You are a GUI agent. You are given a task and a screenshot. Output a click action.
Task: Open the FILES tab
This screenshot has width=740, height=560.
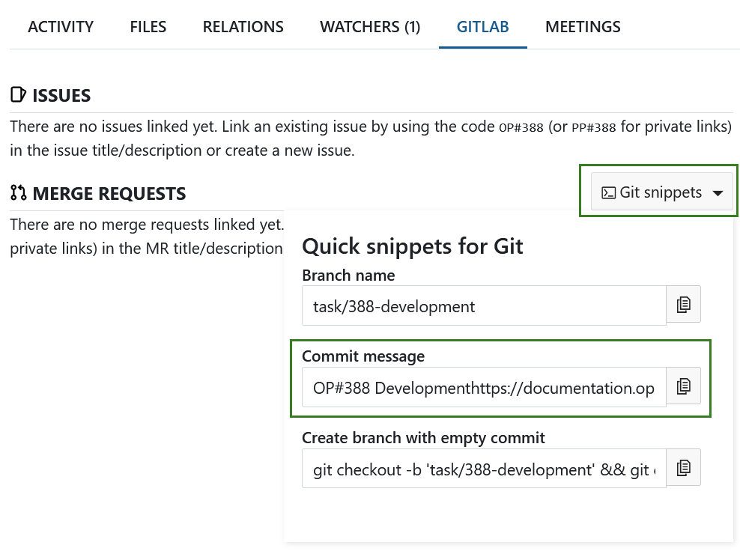pos(148,26)
